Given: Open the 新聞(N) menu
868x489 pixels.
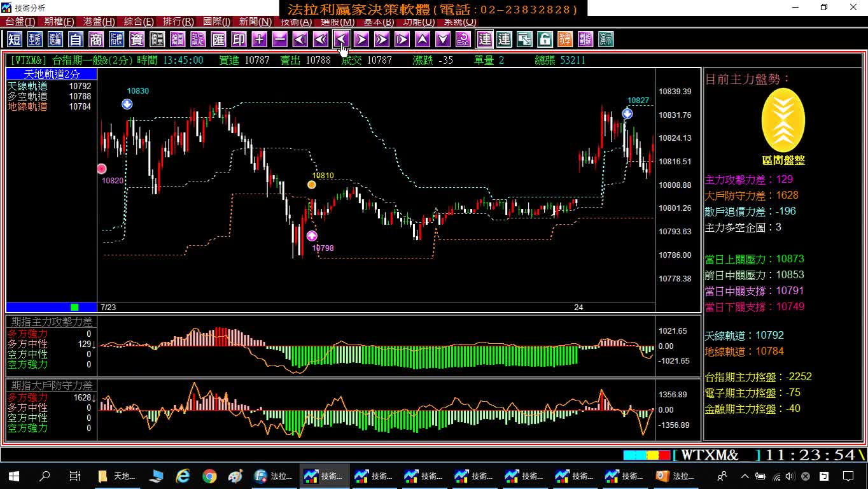Looking at the screenshot, I should pos(255,22).
